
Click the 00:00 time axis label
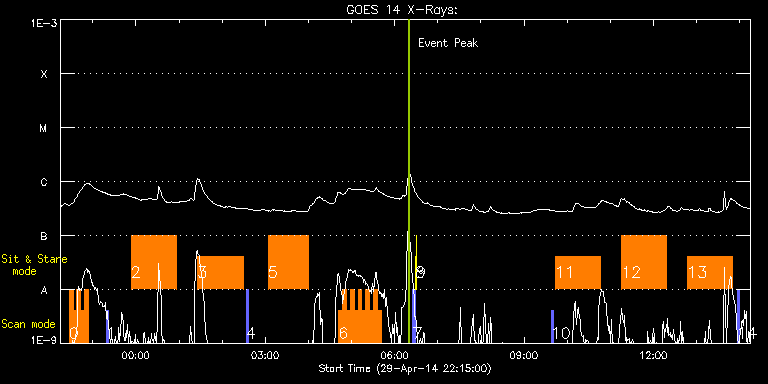point(135,356)
